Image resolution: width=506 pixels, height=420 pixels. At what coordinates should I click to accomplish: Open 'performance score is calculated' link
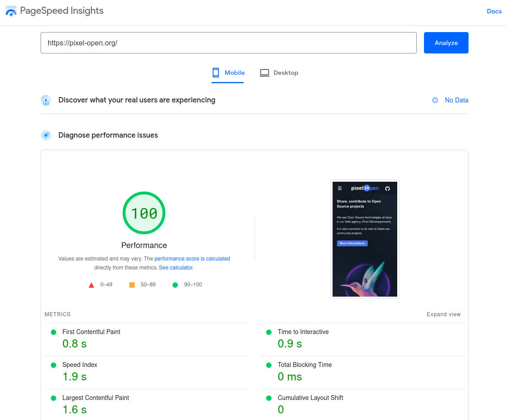[192, 259]
